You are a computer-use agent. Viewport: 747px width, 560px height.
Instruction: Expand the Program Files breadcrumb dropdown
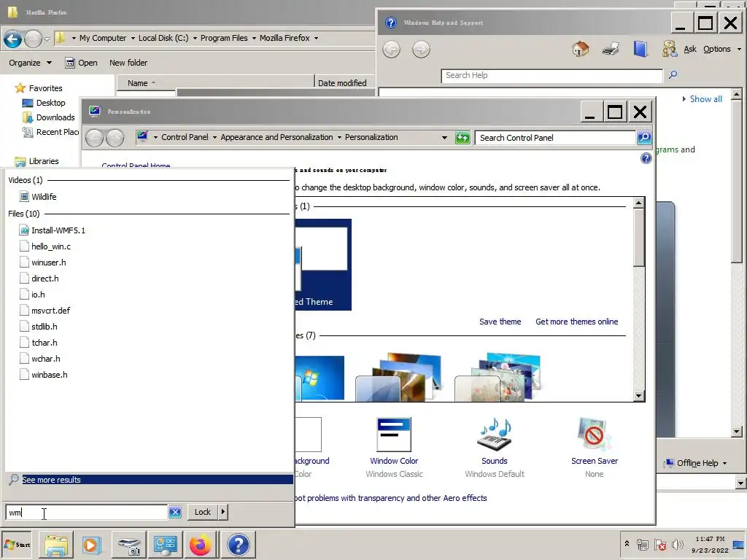click(x=253, y=38)
